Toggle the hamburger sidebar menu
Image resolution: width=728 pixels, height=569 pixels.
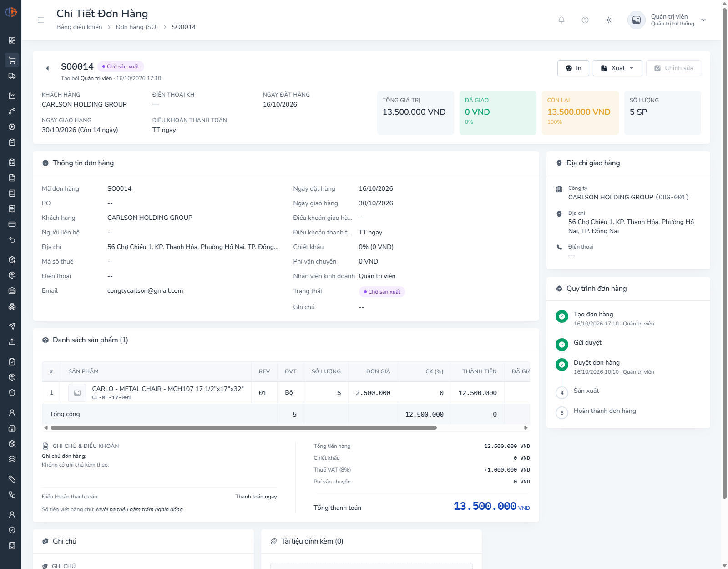click(41, 20)
